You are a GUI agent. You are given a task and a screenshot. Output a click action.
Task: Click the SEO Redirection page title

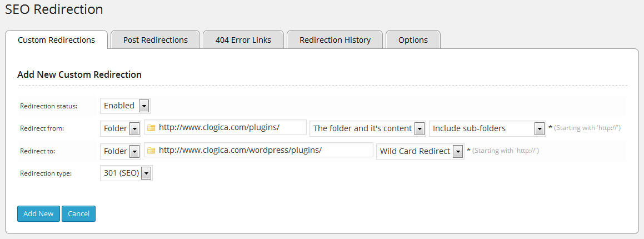click(x=54, y=9)
